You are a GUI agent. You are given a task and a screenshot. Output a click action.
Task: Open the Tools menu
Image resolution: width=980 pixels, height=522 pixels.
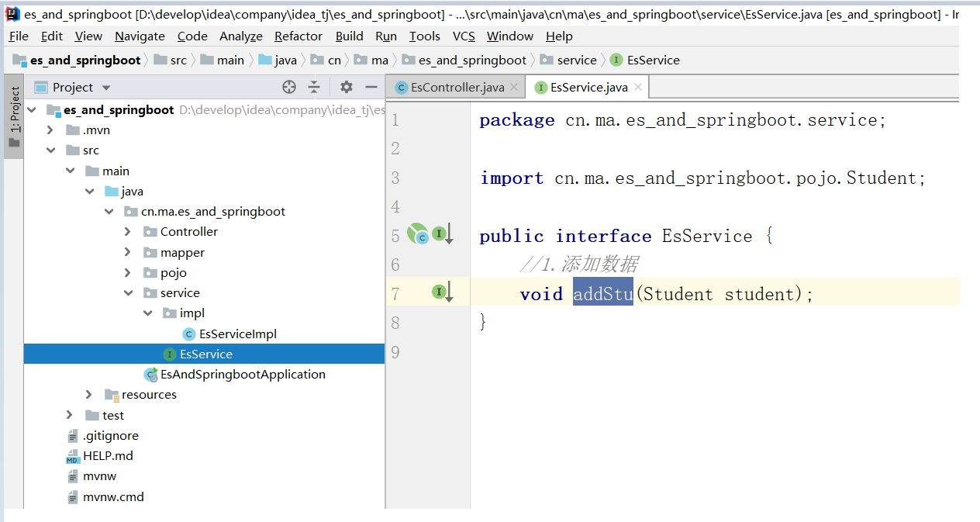(x=425, y=36)
